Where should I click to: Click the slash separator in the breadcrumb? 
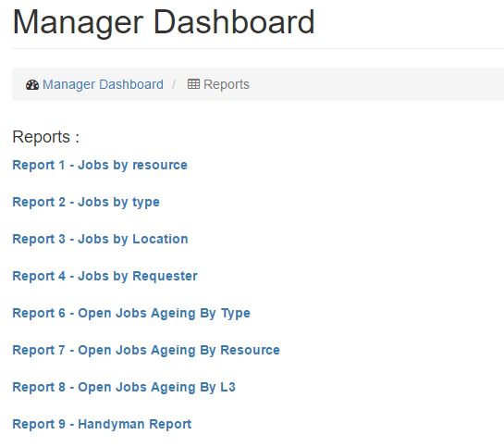174,84
